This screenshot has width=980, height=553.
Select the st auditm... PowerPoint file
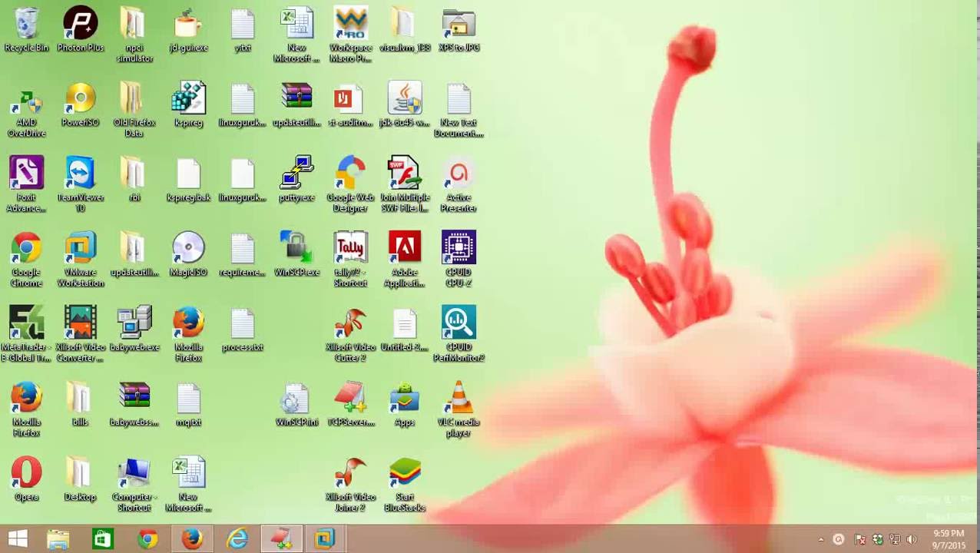click(x=350, y=98)
